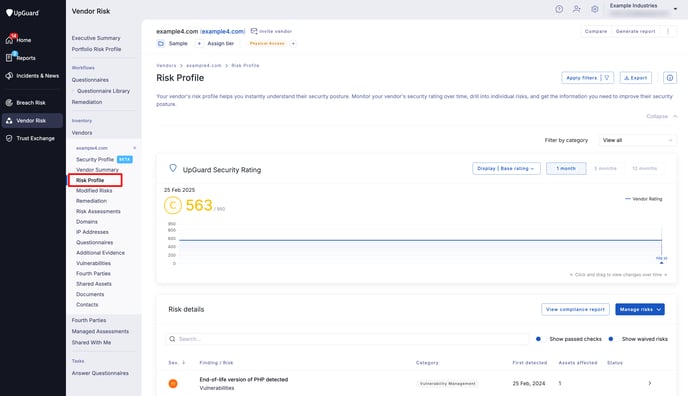
Task: Open Modified Risks in vendor menu
Action: 94,191
